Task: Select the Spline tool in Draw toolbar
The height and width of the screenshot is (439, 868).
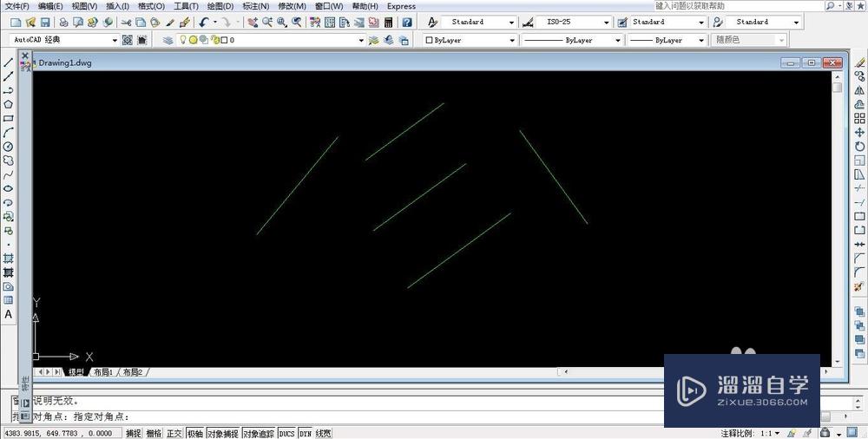Action: pyautogui.click(x=9, y=175)
